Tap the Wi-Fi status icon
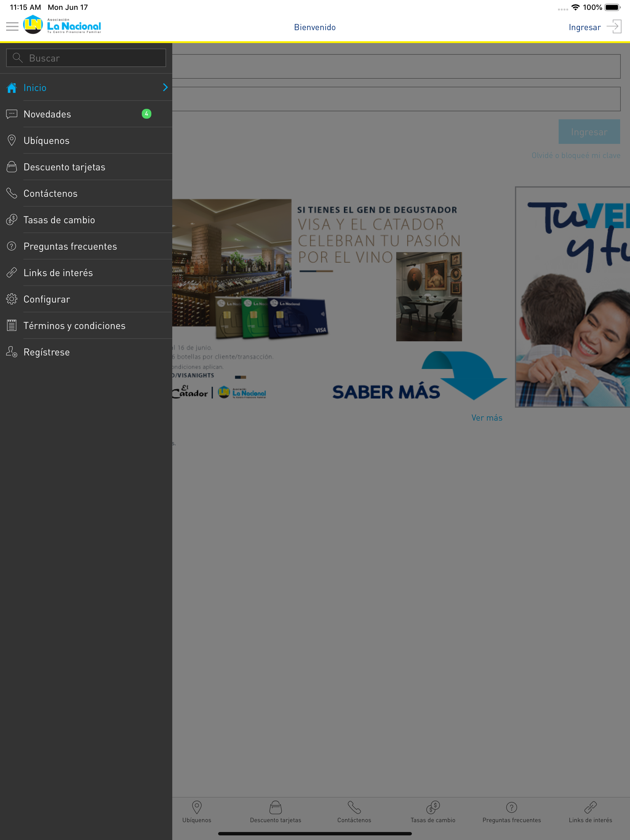The height and width of the screenshot is (840, 630). pyautogui.click(x=575, y=7)
